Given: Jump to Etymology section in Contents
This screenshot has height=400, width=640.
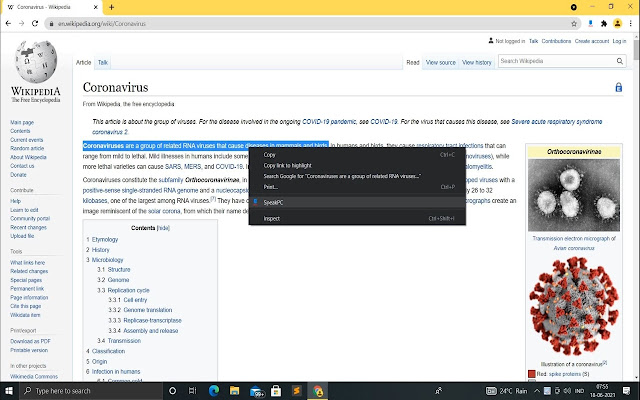Looking at the screenshot, I should 105,240.
